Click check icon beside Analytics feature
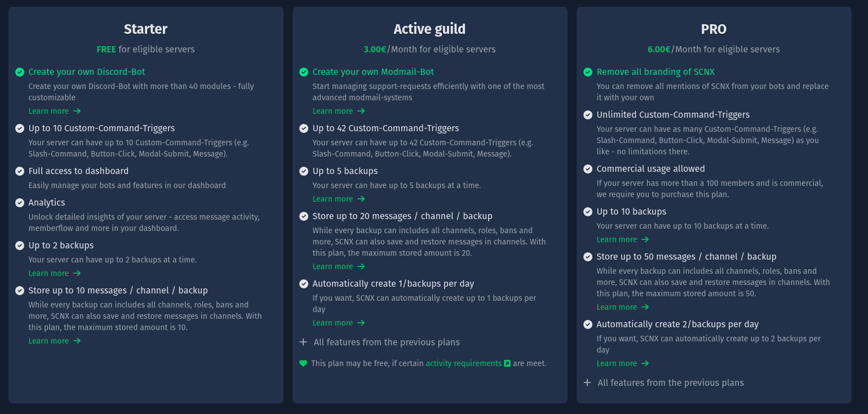 [x=20, y=203]
